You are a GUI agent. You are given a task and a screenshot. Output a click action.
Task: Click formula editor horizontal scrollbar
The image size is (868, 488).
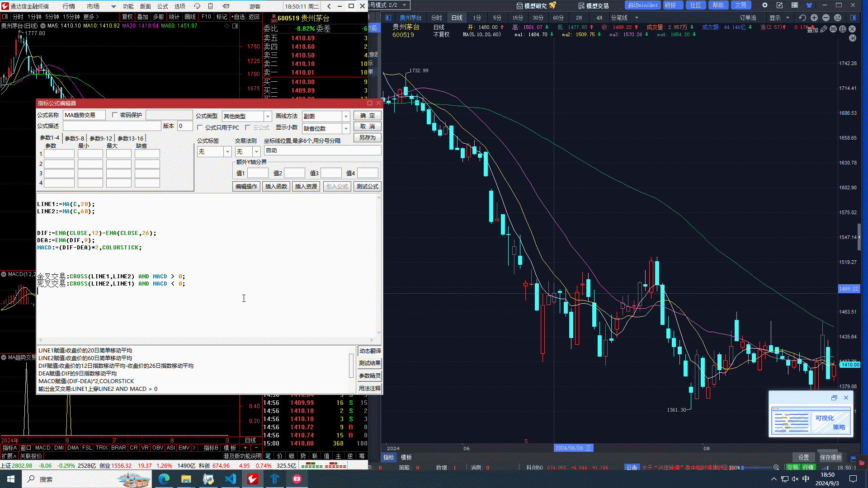point(206,340)
